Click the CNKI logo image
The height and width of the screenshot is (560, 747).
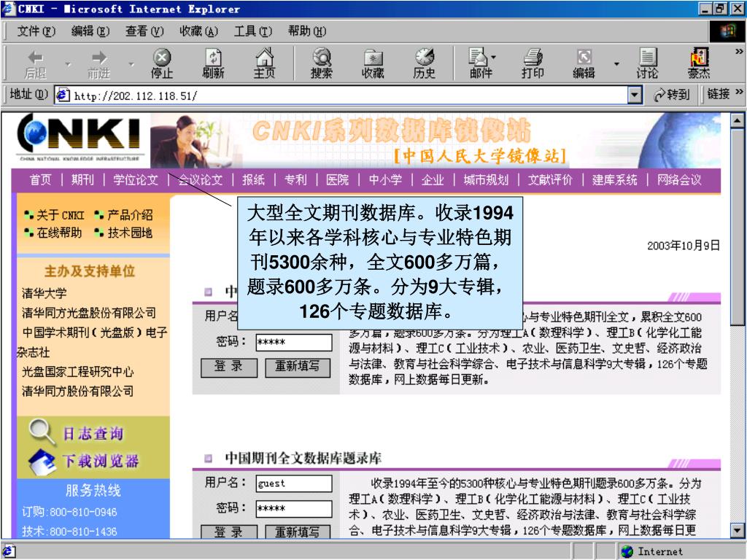click(79, 138)
